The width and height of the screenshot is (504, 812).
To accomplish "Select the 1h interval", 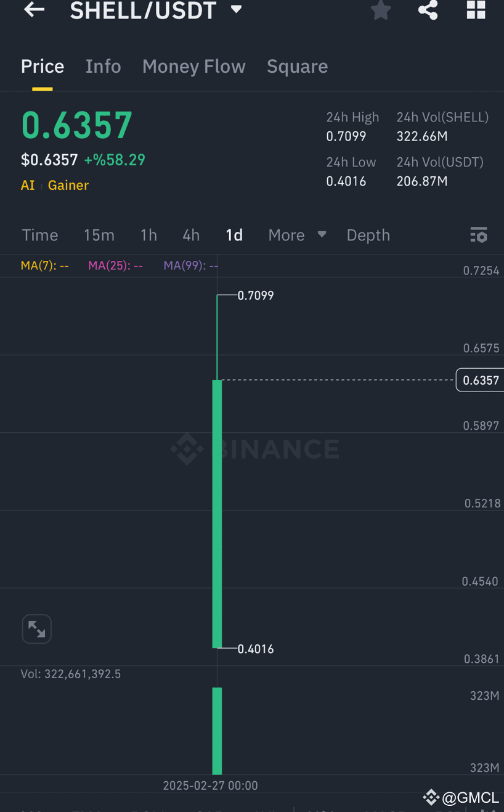I will pyautogui.click(x=148, y=235).
